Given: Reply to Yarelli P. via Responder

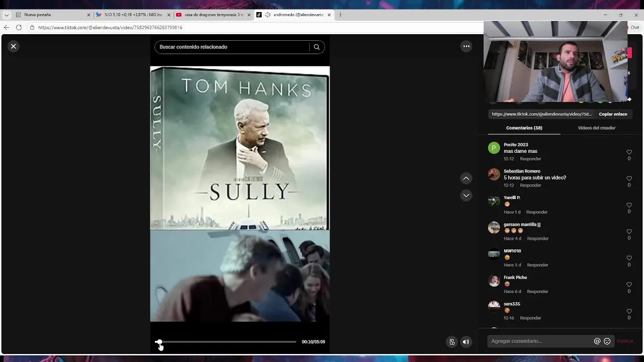Looking at the screenshot, I should click(x=537, y=212).
